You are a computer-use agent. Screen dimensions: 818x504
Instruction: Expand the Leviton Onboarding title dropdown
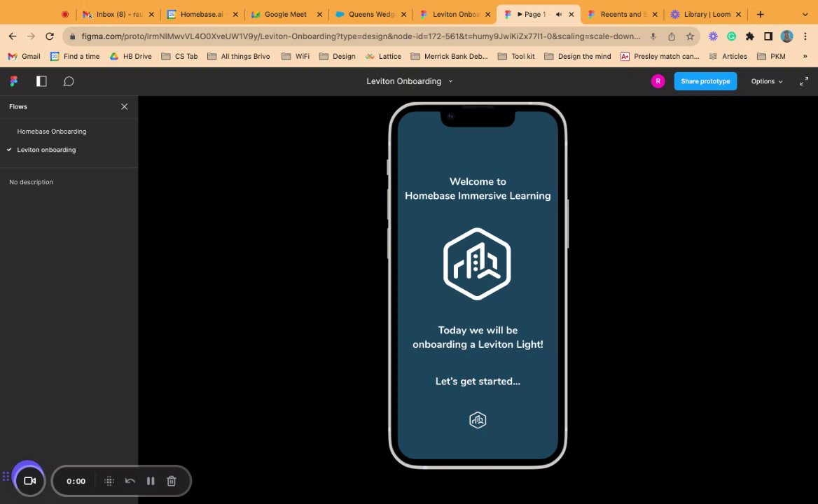click(x=450, y=81)
